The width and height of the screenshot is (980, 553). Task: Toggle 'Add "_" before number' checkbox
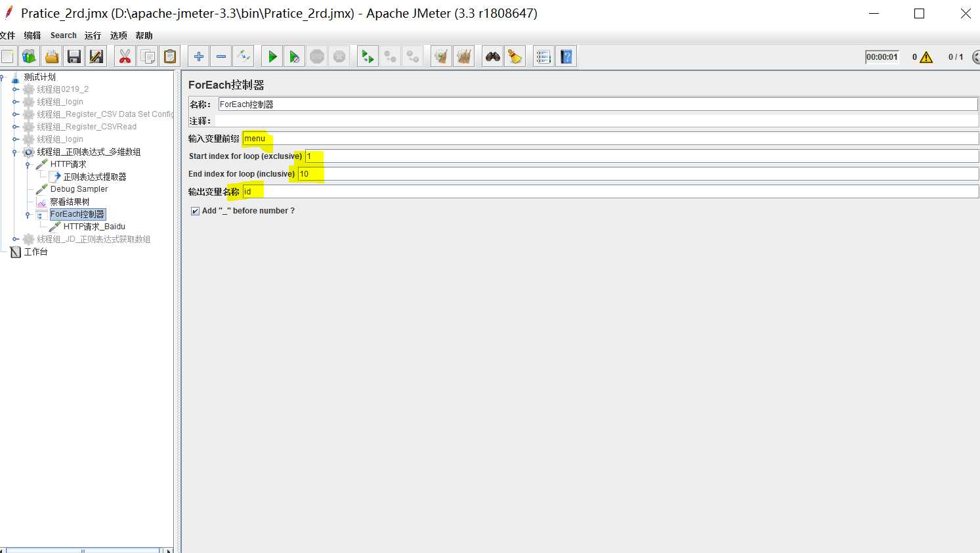click(x=195, y=211)
